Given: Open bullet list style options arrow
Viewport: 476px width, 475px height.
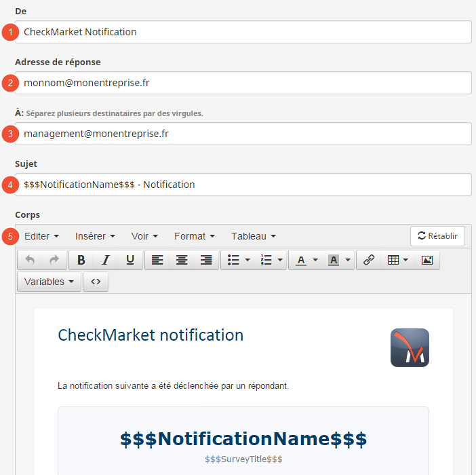Looking at the screenshot, I should tap(247, 261).
